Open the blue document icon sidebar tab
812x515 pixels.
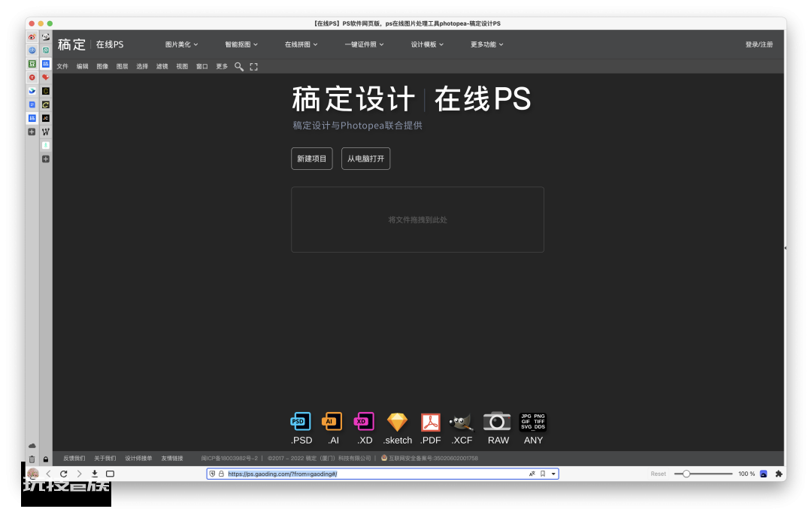coord(32,105)
